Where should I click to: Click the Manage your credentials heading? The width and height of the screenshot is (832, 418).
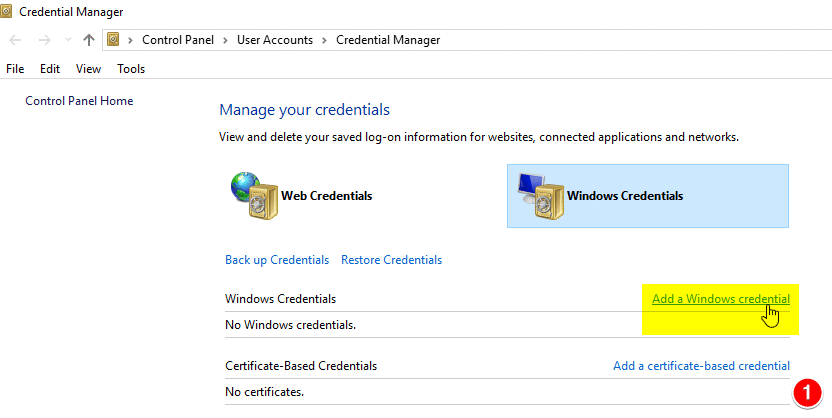tap(305, 110)
